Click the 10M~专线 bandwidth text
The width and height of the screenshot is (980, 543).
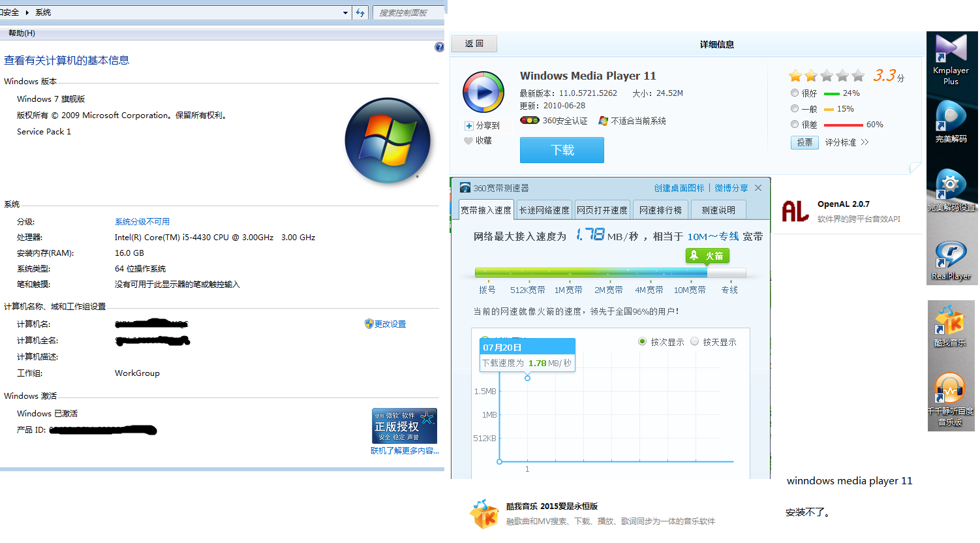[x=713, y=236]
